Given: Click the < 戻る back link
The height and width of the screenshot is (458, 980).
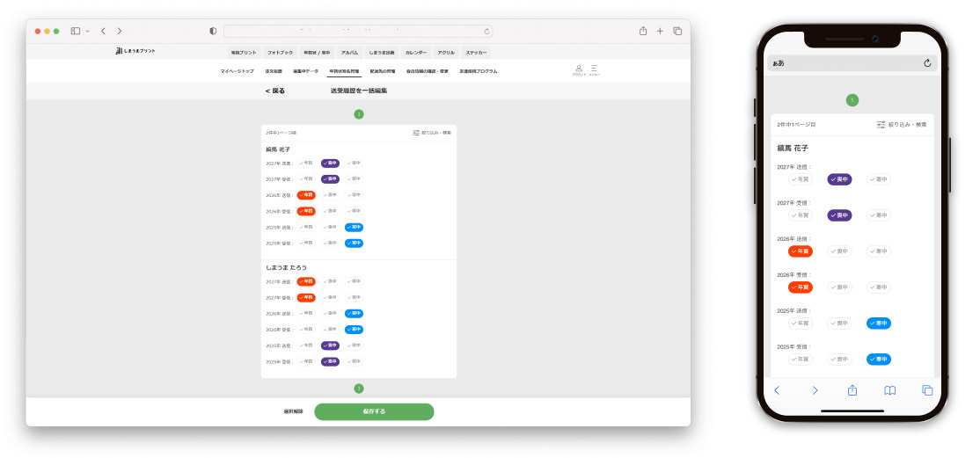Looking at the screenshot, I should click(x=275, y=91).
